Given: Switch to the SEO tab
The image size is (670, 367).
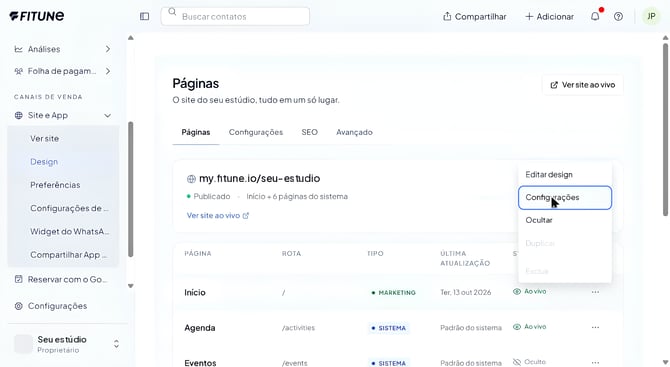Looking at the screenshot, I should (309, 132).
